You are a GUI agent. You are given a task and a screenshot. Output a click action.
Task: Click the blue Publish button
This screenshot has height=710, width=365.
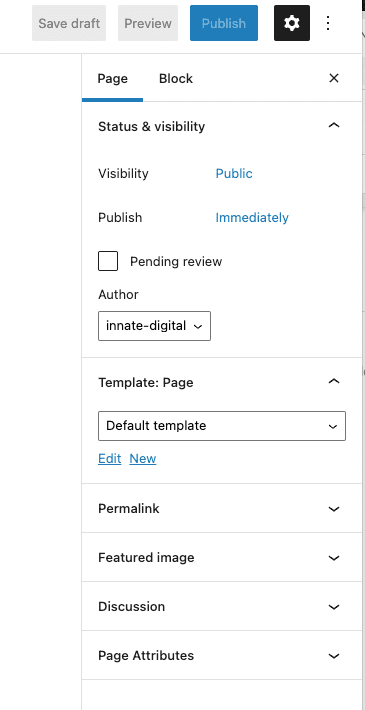pos(224,23)
